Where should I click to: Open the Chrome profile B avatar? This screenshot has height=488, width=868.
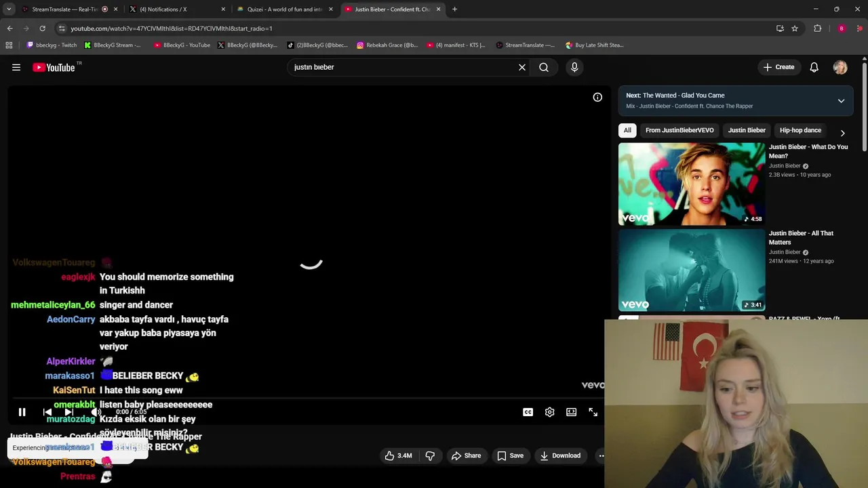(x=842, y=28)
